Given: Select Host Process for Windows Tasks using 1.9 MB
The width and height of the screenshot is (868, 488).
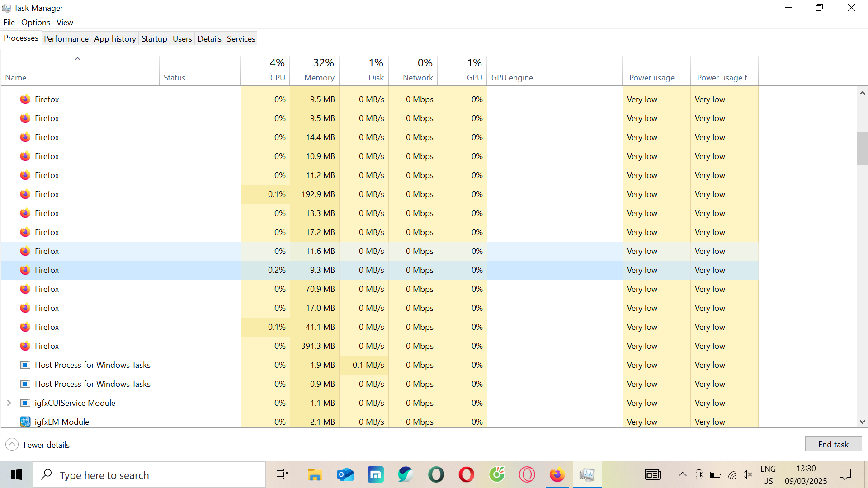Looking at the screenshot, I should point(380,365).
